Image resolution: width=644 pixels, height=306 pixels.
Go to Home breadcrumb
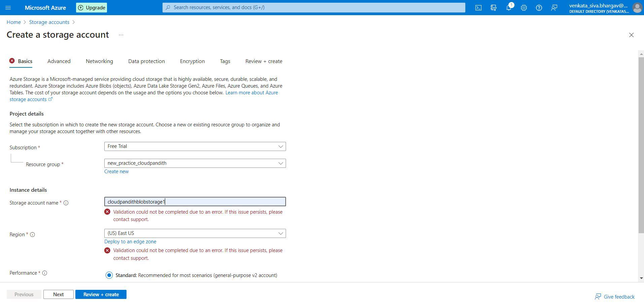[13, 22]
